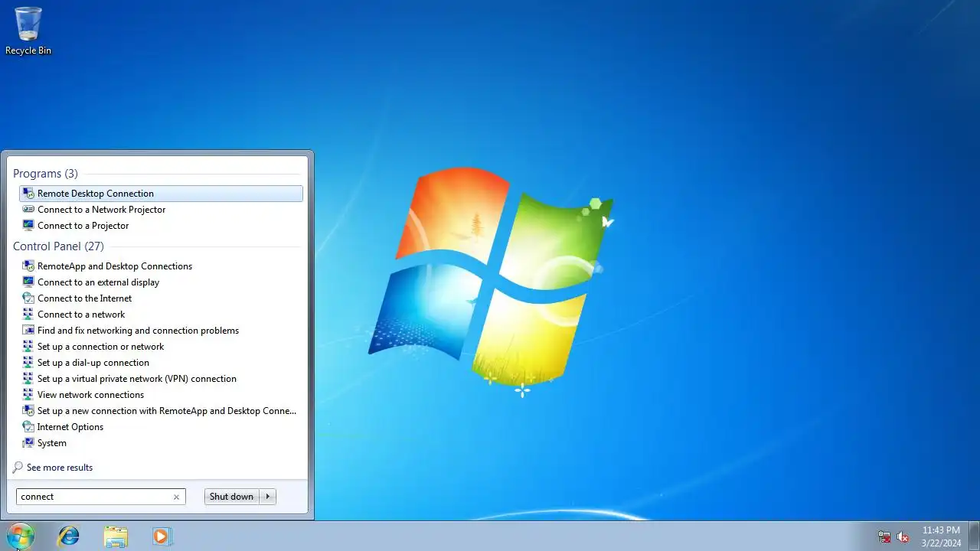The width and height of the screenshot is (980, 551).
Task: Open Windows Explorer from the taskbar
Action: point(116,536)
